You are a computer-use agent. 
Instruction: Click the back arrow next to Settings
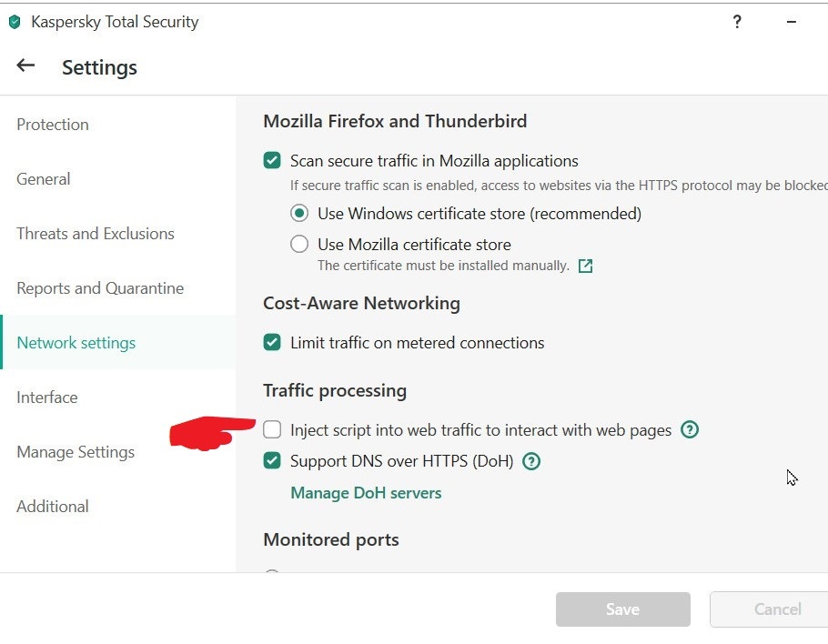(25, 65)
